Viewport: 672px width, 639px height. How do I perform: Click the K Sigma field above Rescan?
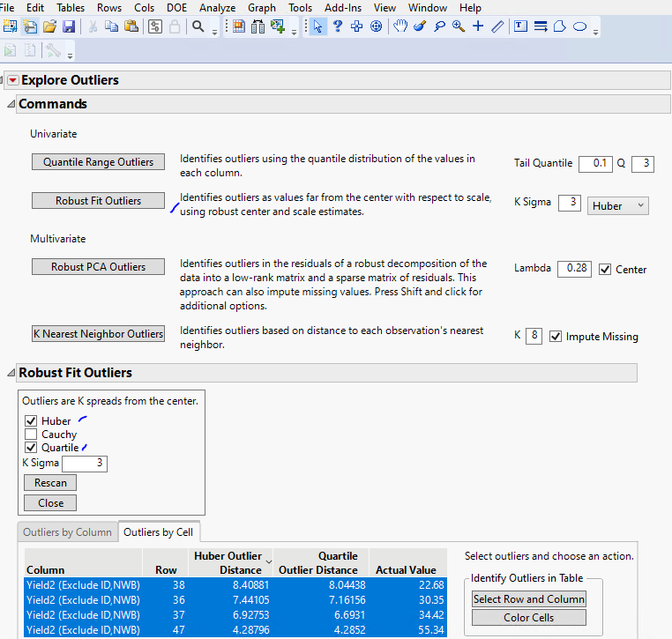85,464
